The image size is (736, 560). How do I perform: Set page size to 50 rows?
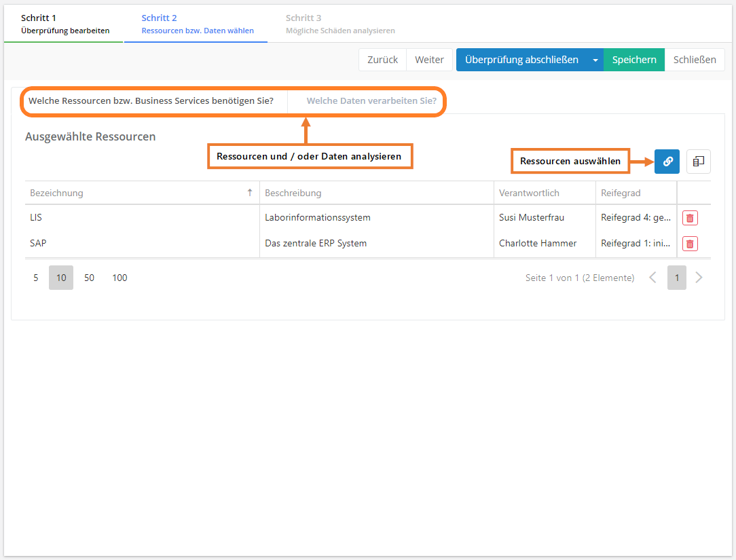click(x=89, y=278)
